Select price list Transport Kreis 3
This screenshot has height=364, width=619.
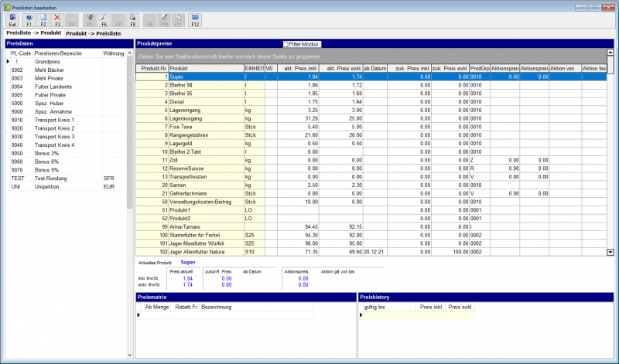pyautogui.click(x=66, y=137)
